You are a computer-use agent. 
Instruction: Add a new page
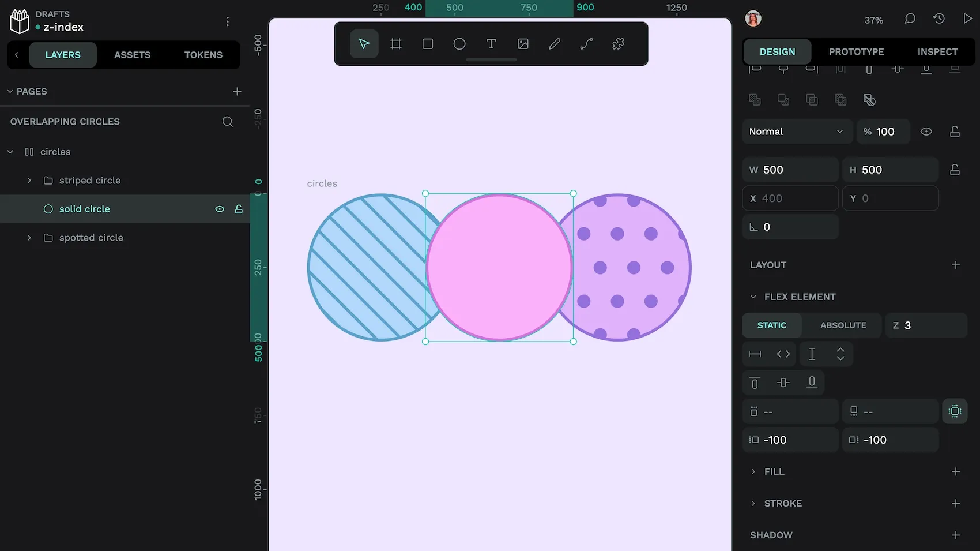coord(237,91)
